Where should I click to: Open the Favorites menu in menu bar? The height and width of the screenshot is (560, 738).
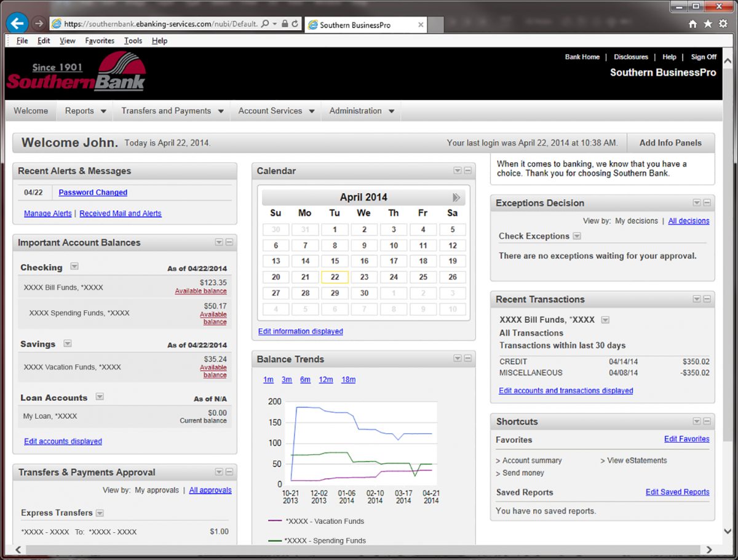(100, 41)
